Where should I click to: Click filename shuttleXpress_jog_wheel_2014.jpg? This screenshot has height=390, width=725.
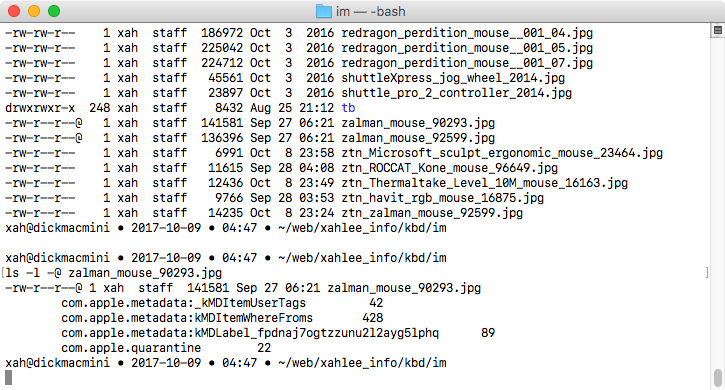[453, 78]
